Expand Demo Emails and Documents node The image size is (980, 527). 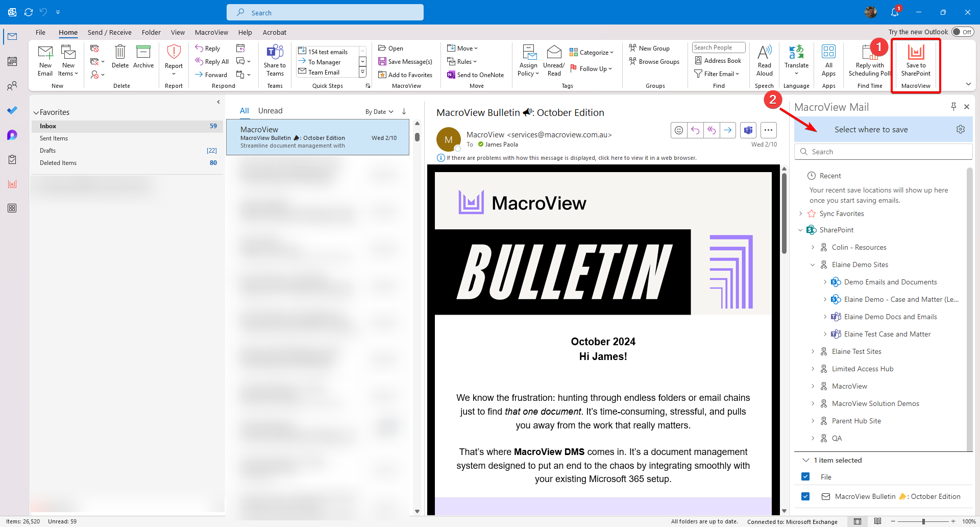825,282
